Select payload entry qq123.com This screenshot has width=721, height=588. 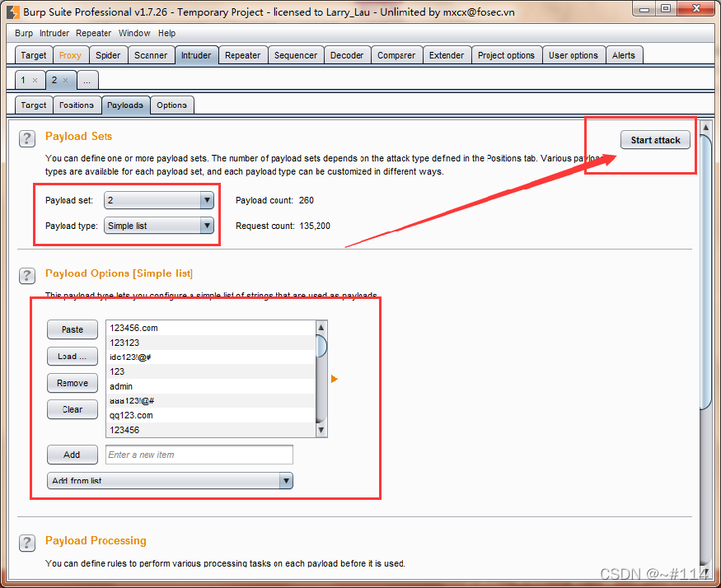pos(211,415)
